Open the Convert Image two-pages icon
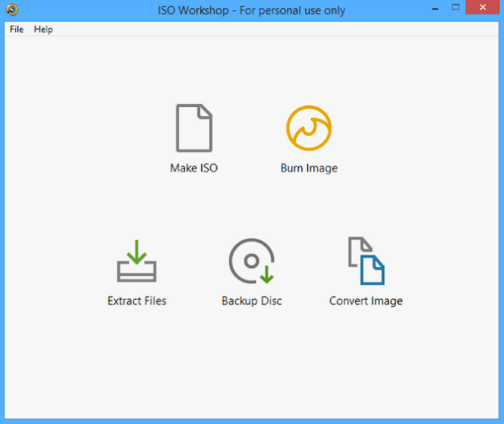The height and width of the screenshot is (424, 504). (366, 260)
